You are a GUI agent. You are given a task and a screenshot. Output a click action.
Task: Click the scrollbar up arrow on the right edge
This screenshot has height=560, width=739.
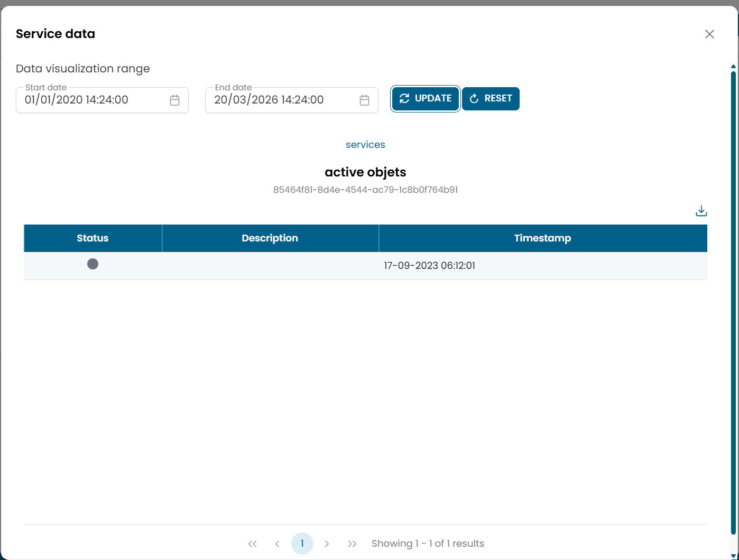(733, 66)
